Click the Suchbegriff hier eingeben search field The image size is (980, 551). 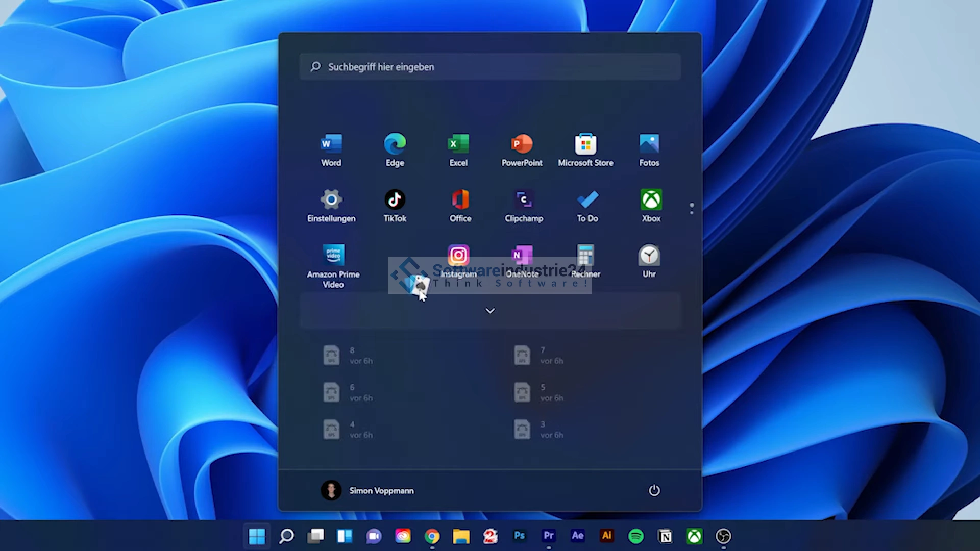(490, 67)
